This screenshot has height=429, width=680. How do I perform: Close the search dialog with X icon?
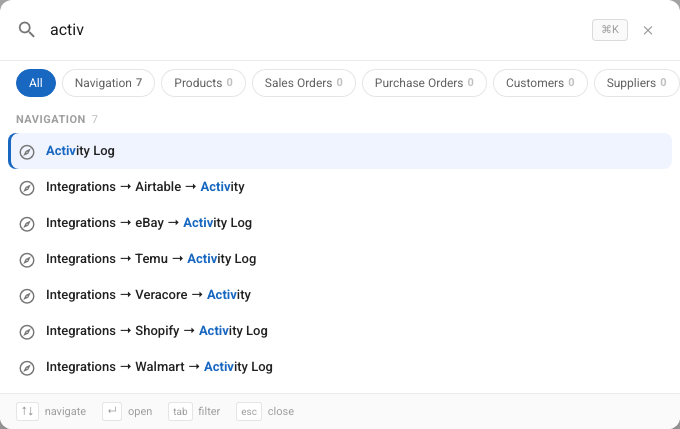tap(648, 30)
